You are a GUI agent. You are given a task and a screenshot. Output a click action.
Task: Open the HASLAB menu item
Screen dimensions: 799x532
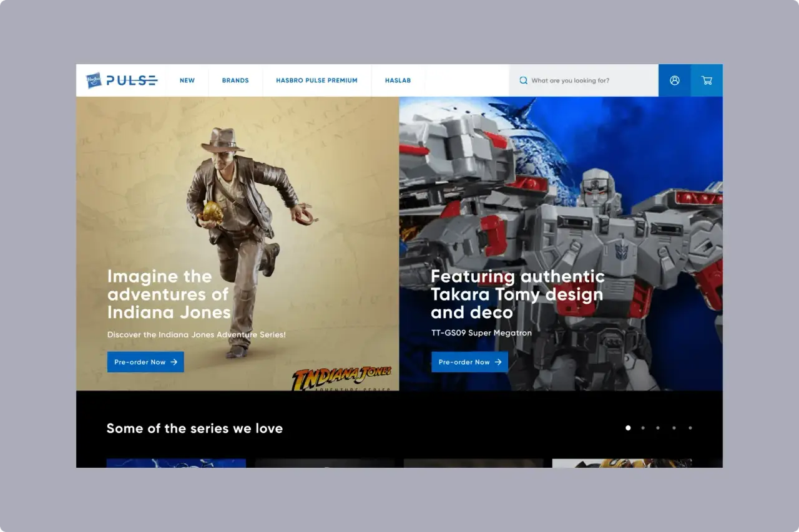(x=398, y=80)
